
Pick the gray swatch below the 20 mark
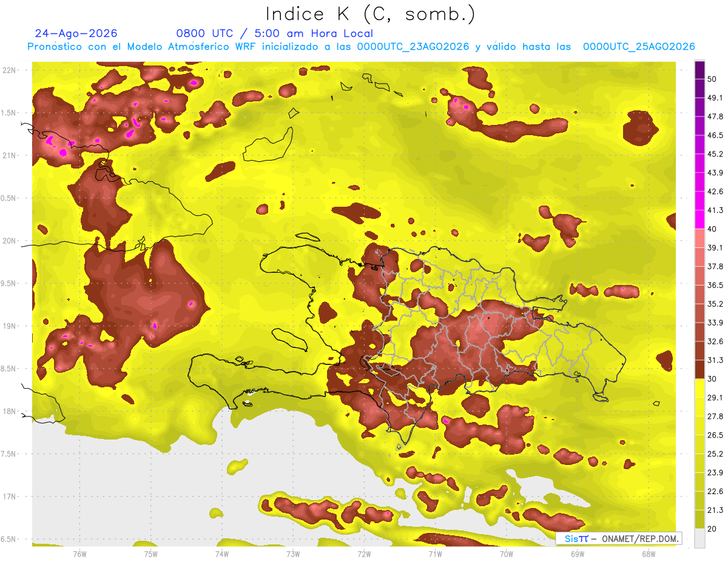click(x=699, y=538)
